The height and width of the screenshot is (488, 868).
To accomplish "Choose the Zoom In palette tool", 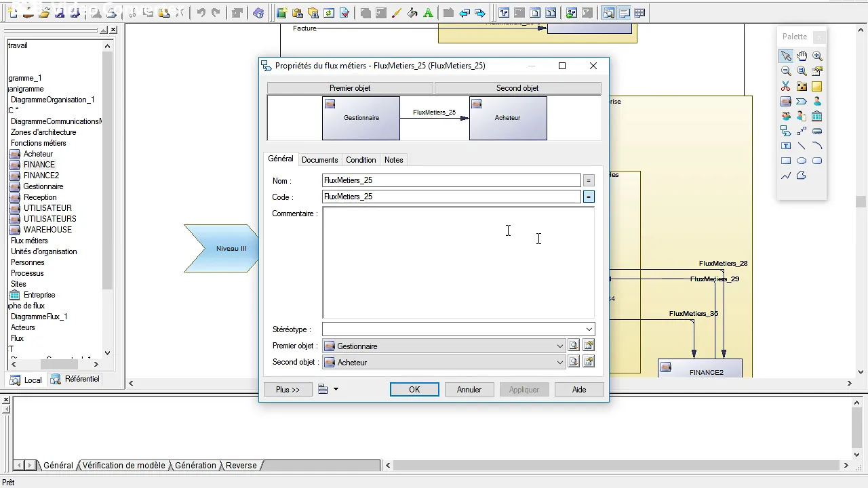I will (817, 56).
